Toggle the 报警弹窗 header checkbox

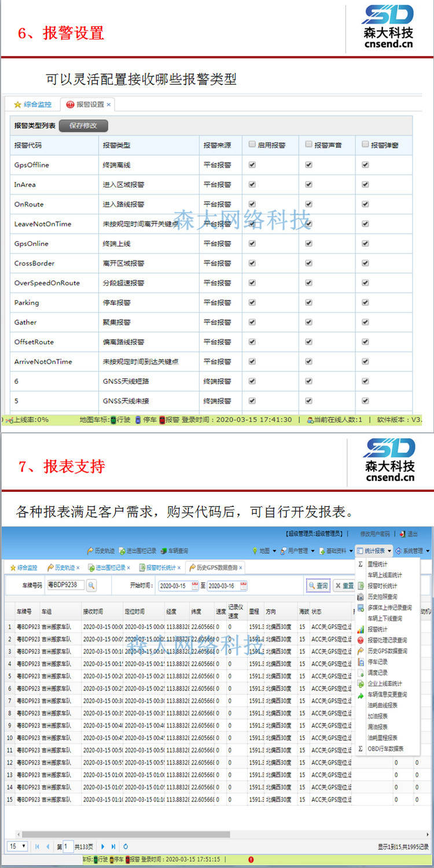click(x=365, y=145)
